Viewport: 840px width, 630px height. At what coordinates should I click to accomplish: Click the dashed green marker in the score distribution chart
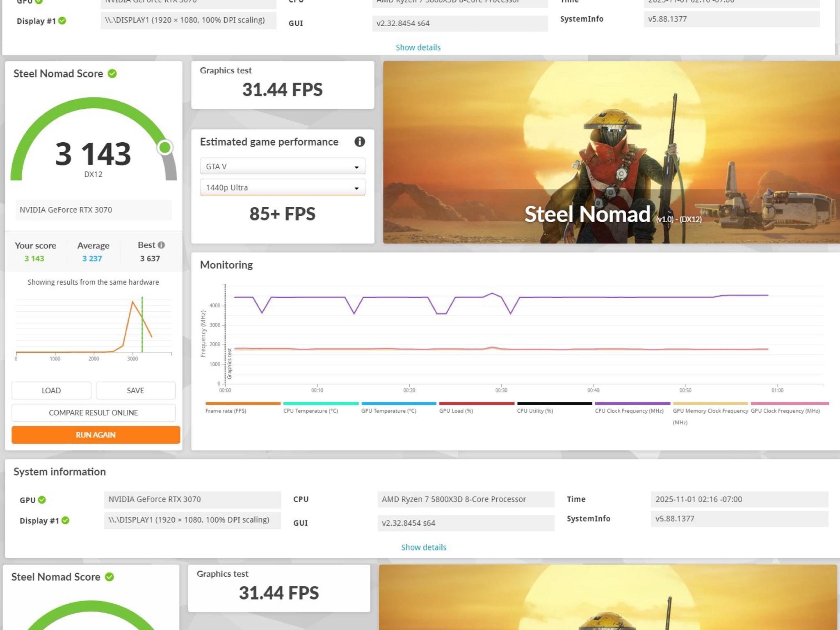142,324
